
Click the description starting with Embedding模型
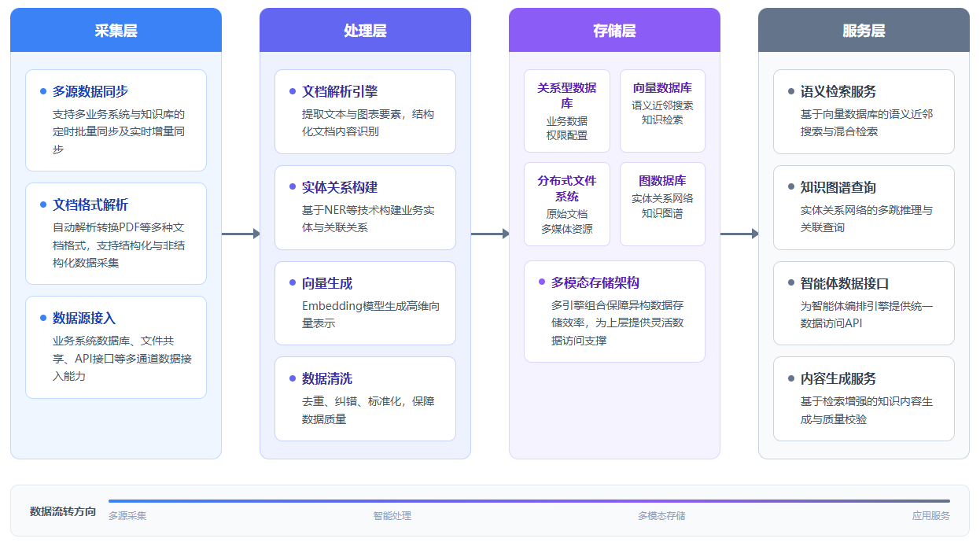[x=370, y=315]
